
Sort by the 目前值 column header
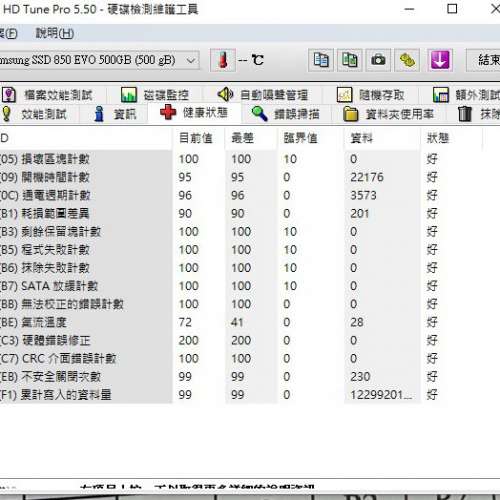click(196, 138)
